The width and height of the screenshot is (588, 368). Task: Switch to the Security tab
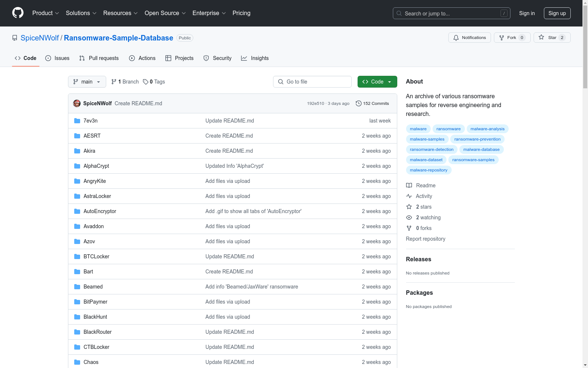pyautogui.click(x=218, y=58)
